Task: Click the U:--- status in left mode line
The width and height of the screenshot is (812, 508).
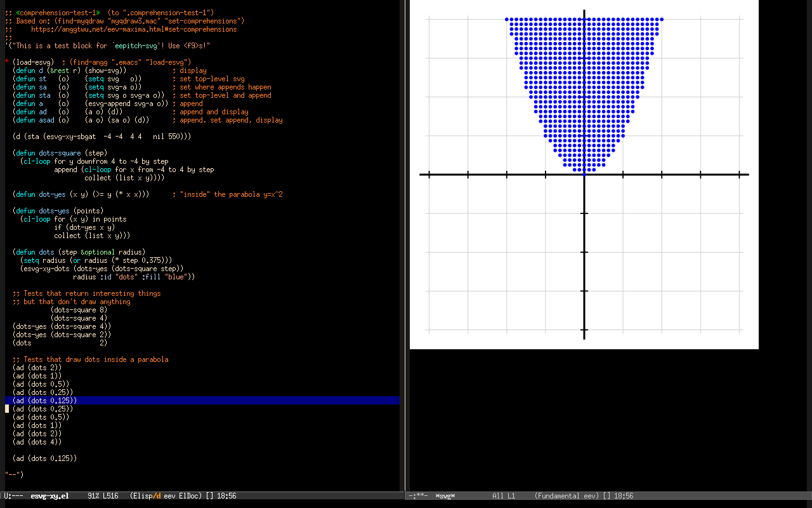Action: click(14, 496)
